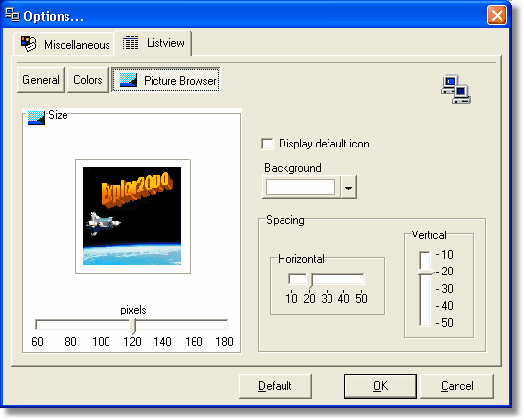Click the Listview grid icon
The height and width of the screenshot is (420, 524).
pos(130,43)
